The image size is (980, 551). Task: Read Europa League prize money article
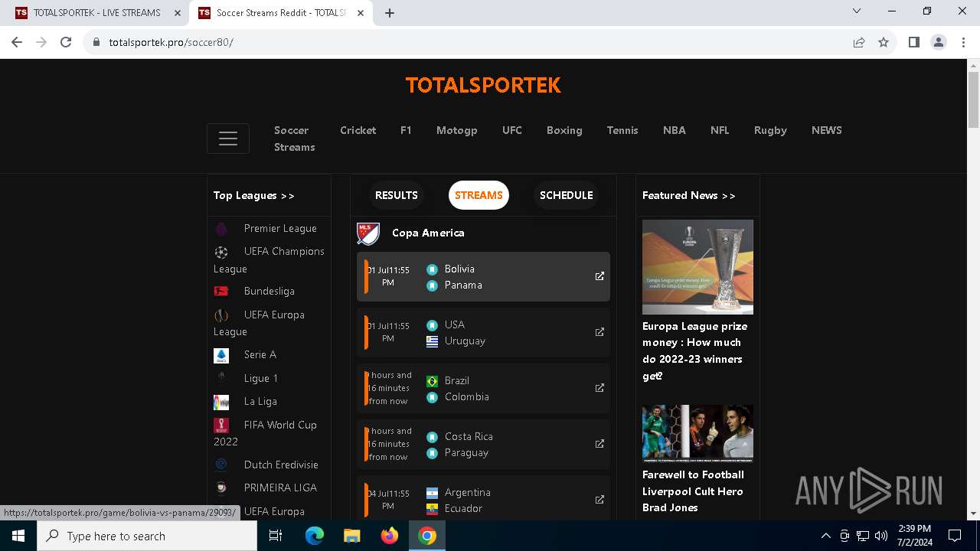695,350
